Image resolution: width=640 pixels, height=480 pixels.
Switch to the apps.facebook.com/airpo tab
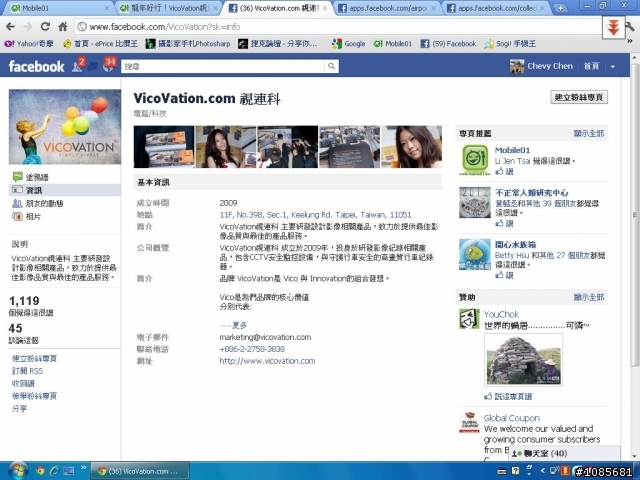click(x=387, y=8)
